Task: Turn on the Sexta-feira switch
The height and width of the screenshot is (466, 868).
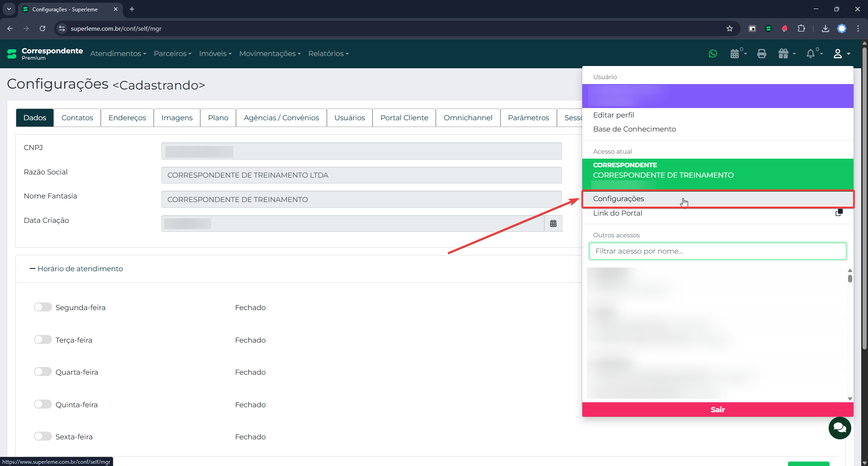Action: pyautogui.click(x=43, y=437)
